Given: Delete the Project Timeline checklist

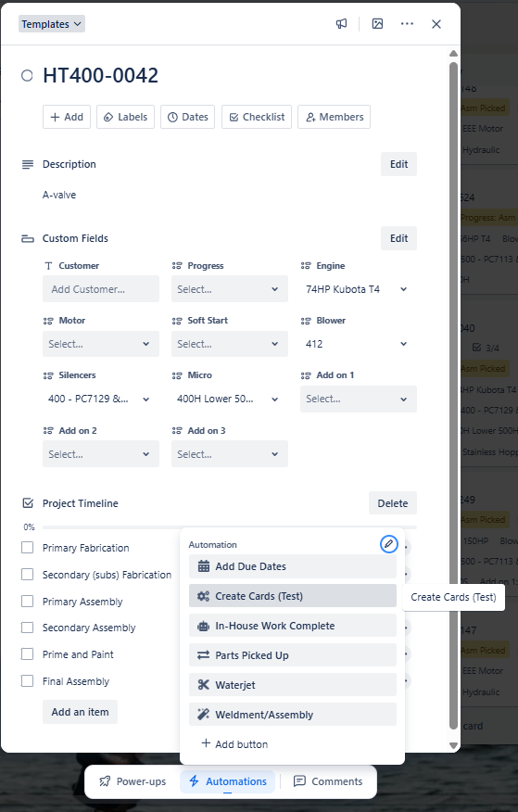Looking at the screenshot, I should point(393,502).
